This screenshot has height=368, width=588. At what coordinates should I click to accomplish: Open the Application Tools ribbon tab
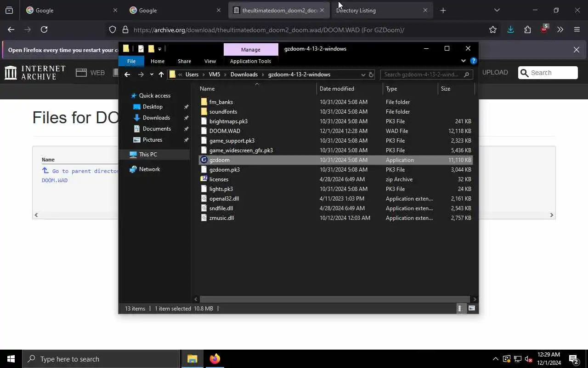coord(250,61)
